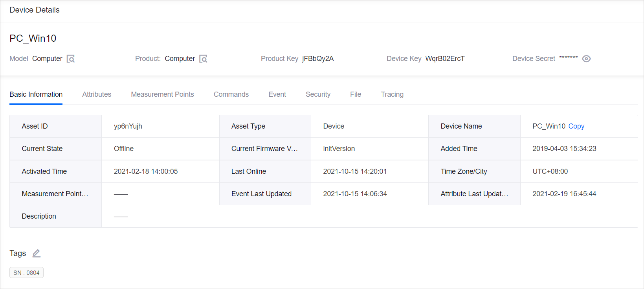Click the truncated Current Firmware label

coord(264,149)
